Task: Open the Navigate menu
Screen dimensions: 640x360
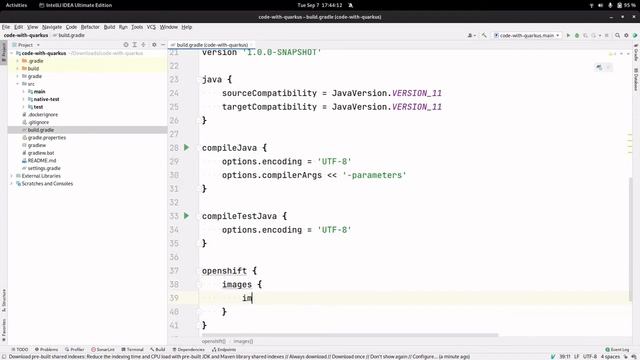Action: coord(52,27)
